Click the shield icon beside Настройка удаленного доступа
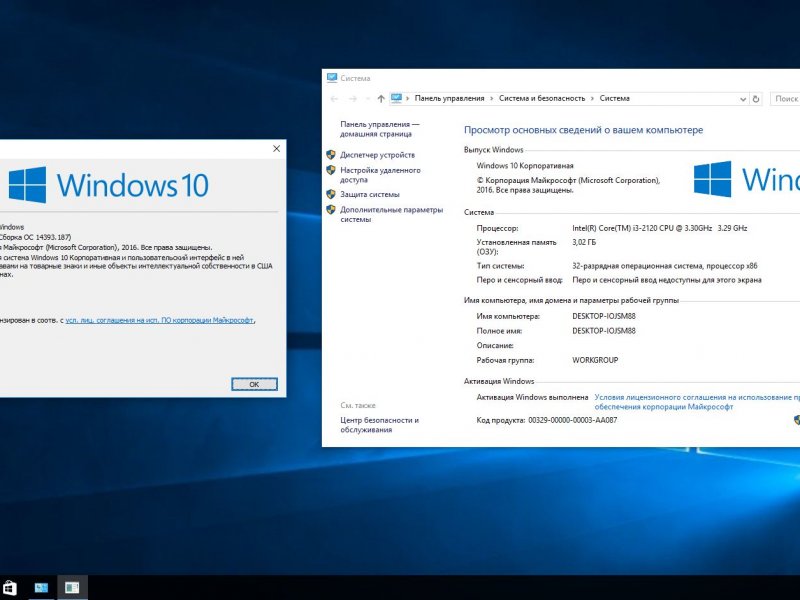800x600 pixels. click(x=331, y=170)
